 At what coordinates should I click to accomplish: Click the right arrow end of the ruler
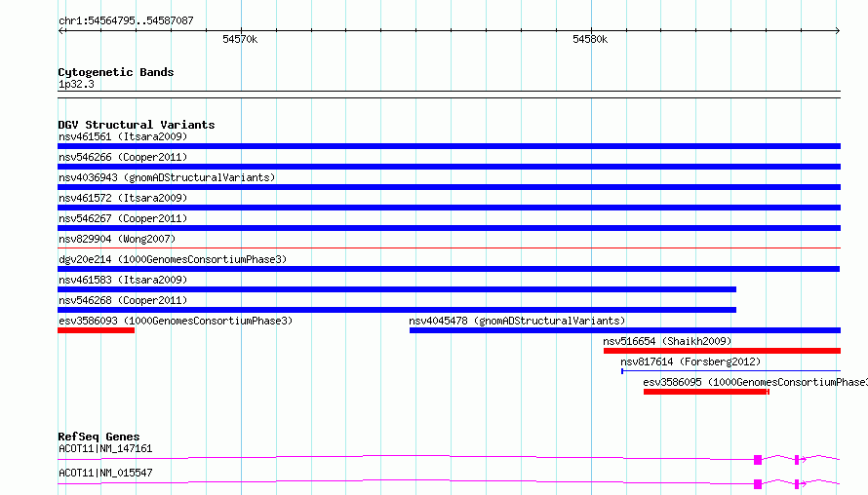point(837,31)
